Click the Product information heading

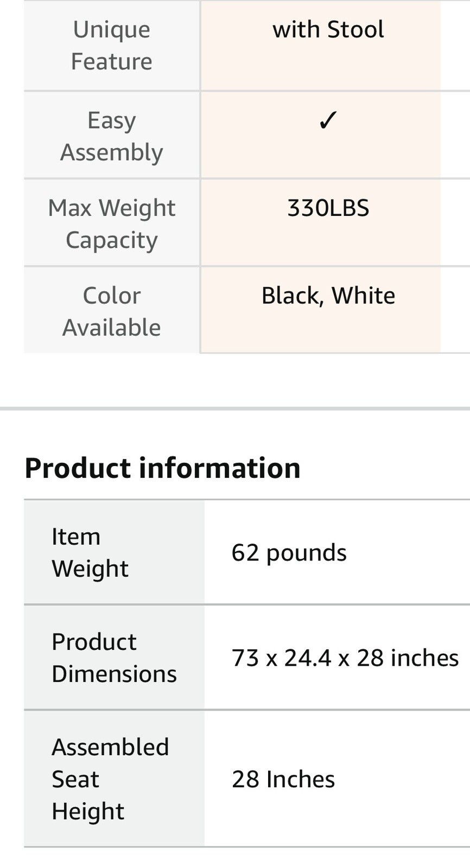162,468
